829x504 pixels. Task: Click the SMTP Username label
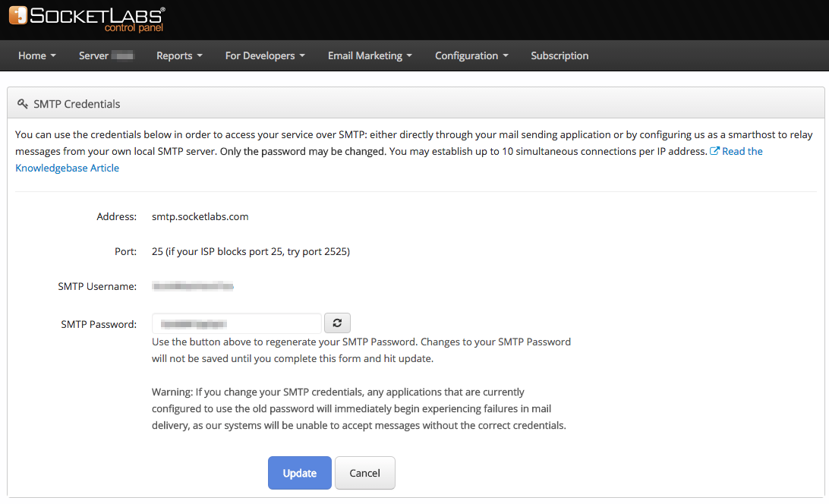[x=97, y=286]
